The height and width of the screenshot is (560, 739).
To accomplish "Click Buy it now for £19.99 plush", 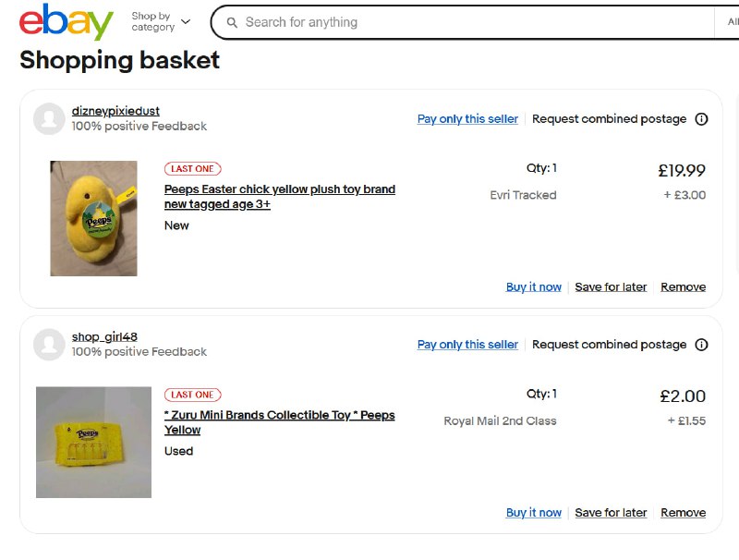I will (534, 286).
